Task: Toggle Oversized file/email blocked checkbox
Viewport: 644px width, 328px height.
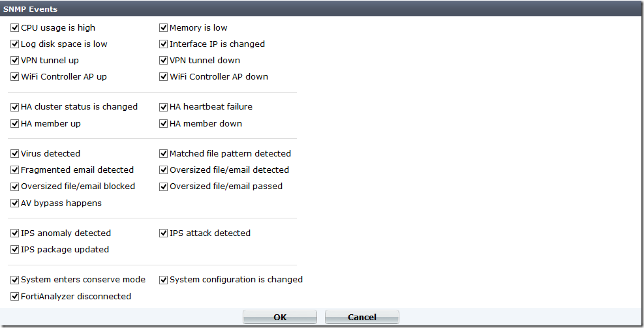Action: [x=15, y=186]
